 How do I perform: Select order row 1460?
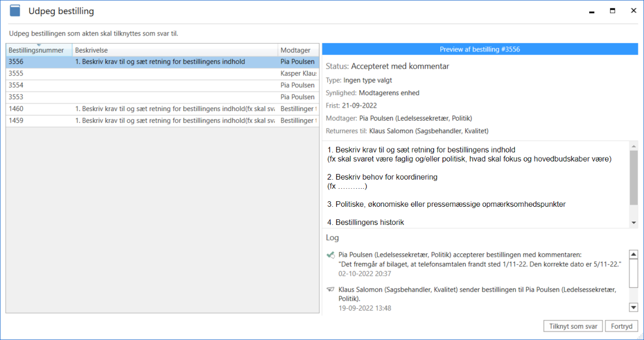(x=162, y=109)
